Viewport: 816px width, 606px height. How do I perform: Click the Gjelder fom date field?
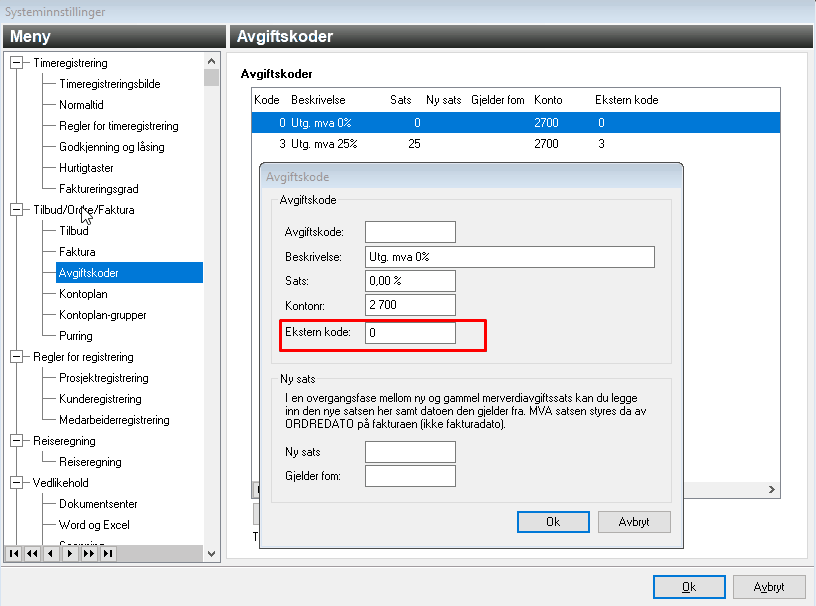(x=410, y=476)
